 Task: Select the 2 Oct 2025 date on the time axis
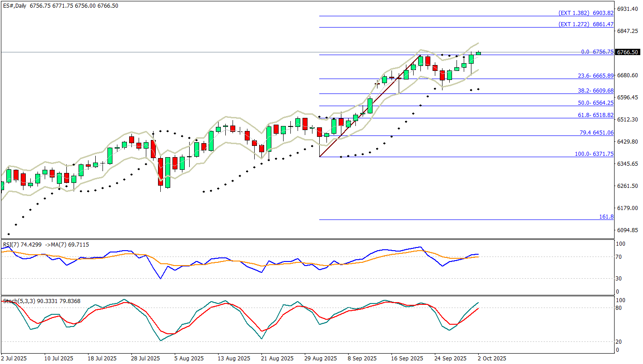[491, 359]
